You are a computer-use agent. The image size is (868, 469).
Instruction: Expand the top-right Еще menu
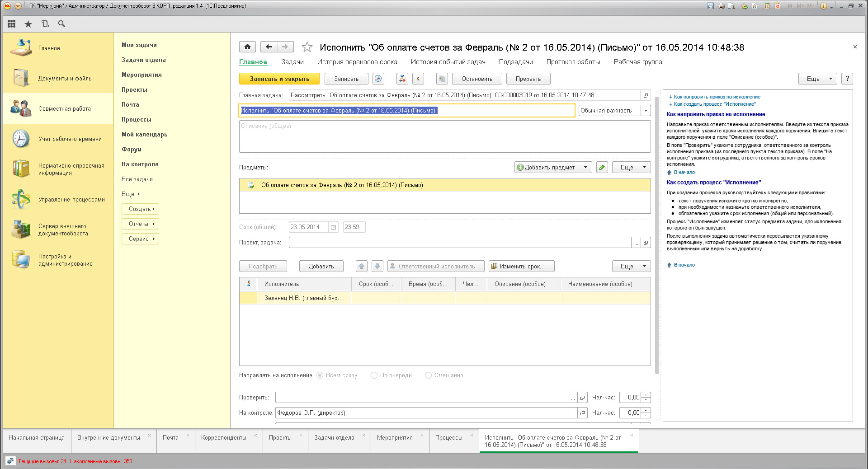817,79
